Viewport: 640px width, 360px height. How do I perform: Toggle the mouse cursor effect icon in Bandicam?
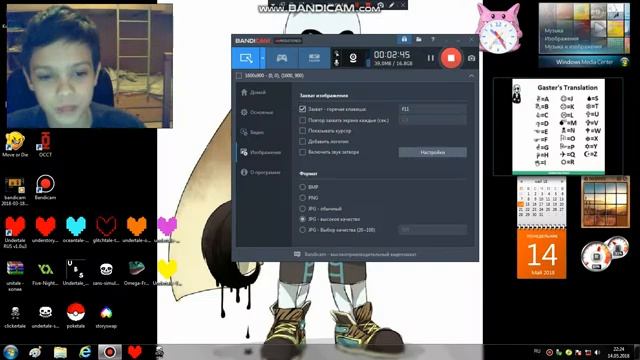point(337,53)
